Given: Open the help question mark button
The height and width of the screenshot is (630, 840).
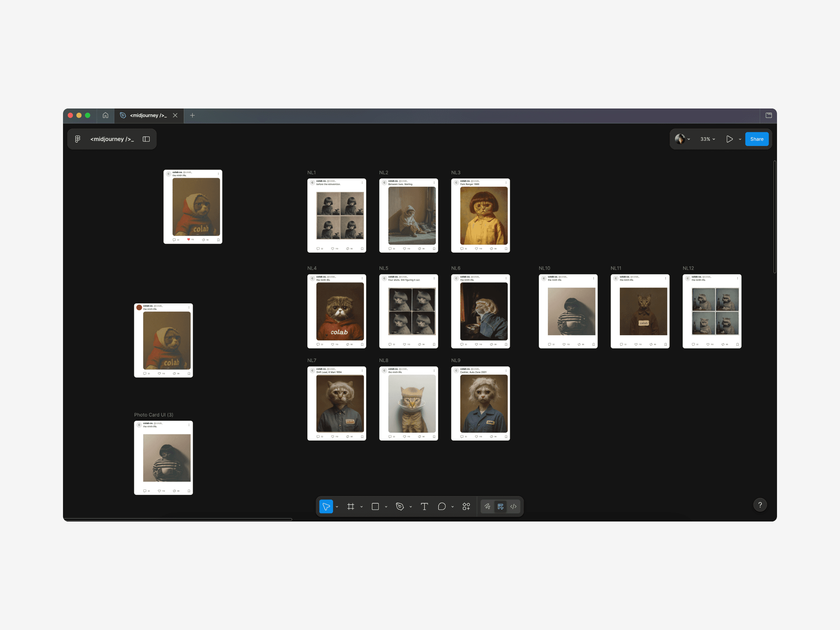Looking at the screenshot, I should tap(760, 505).
